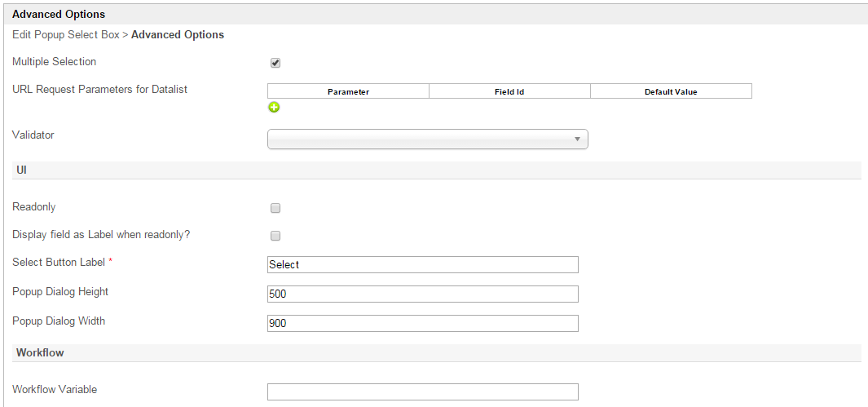The height and width of the screenshot is (407, 868).
Task: Click the Workflow Variable input box
Action: pos(422,392)
